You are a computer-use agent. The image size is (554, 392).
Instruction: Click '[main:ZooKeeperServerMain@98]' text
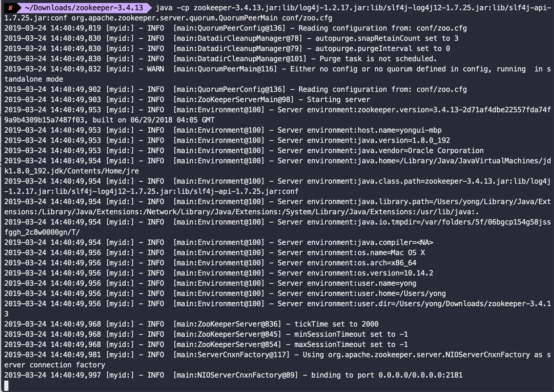(x=233, y=100)
